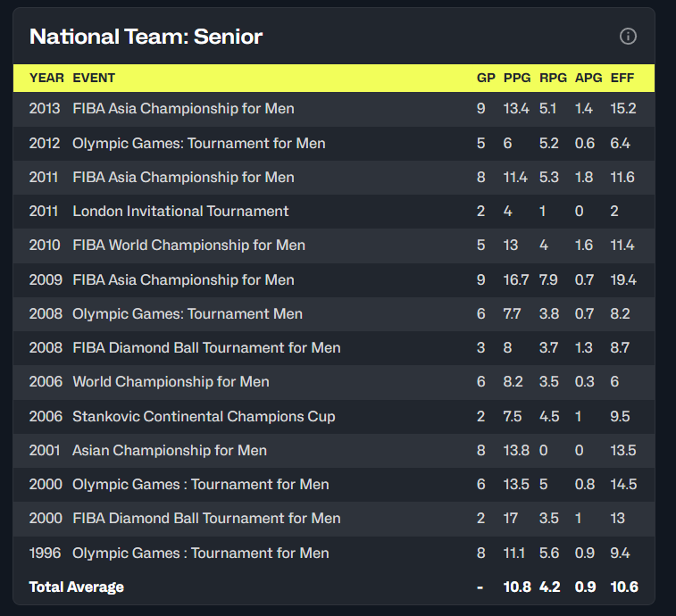Click the info icon beside National Team: Senior
The width and height of the screenshot is (676, 616).
[628, 37]
